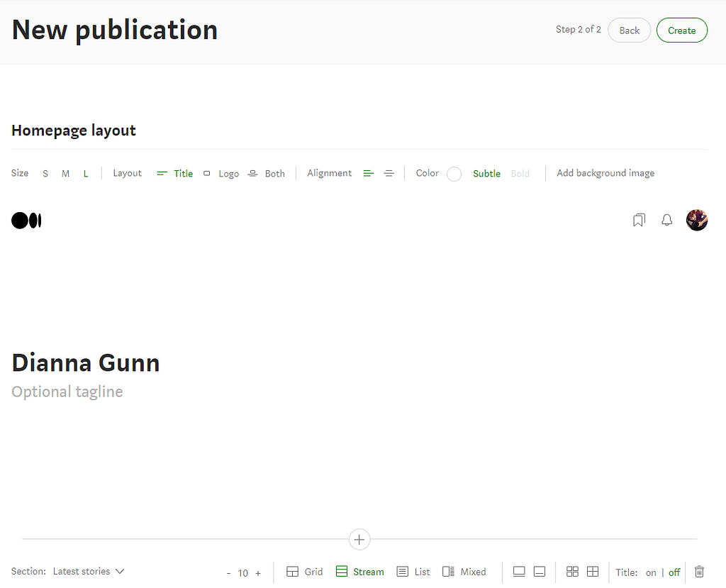Turn the section title on
The image size is (726, 588).
651,572
